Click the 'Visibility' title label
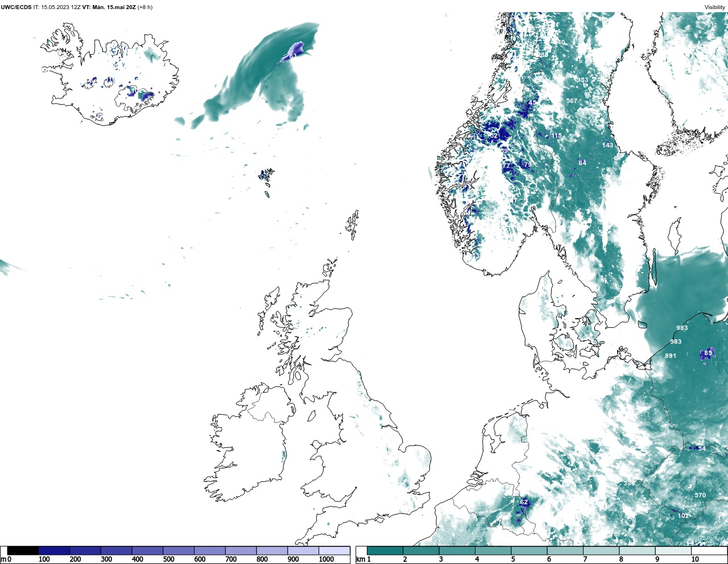The image size is (728, 564). coord(715,7)
